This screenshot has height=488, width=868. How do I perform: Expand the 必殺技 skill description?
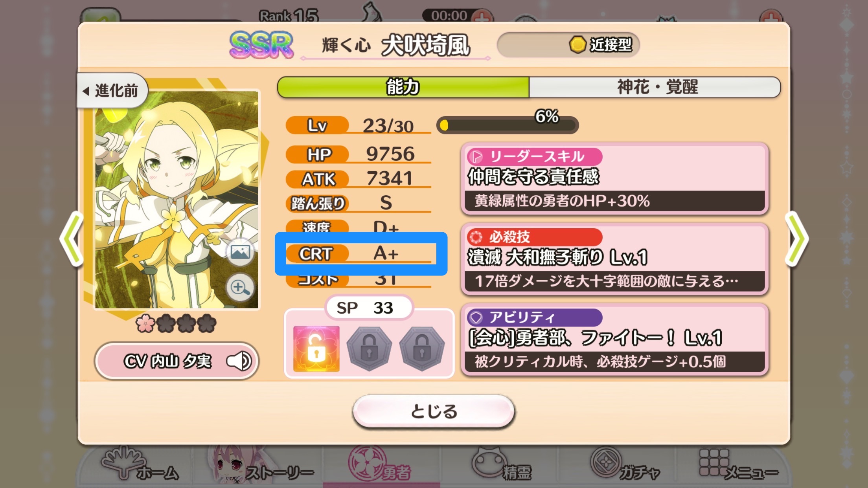point(615,259)
